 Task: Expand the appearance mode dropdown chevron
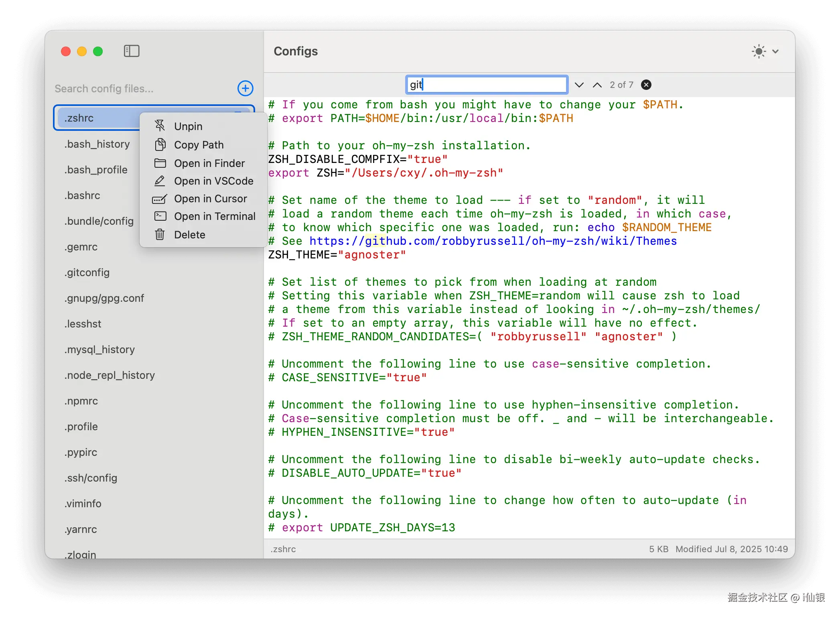775,51
